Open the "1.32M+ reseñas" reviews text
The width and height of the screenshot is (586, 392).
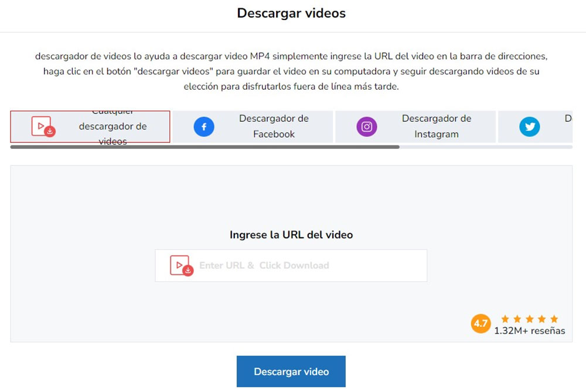point(529,331)
